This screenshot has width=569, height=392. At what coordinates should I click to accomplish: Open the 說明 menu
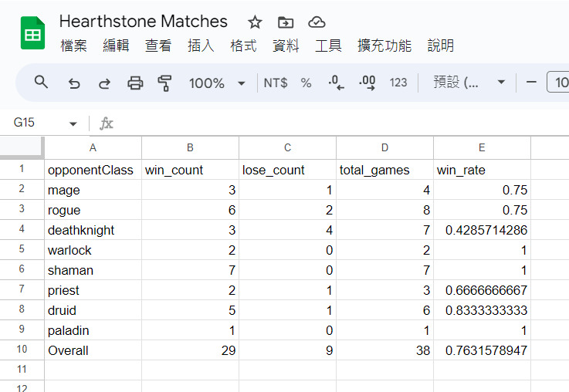click(x=441, y=46)
